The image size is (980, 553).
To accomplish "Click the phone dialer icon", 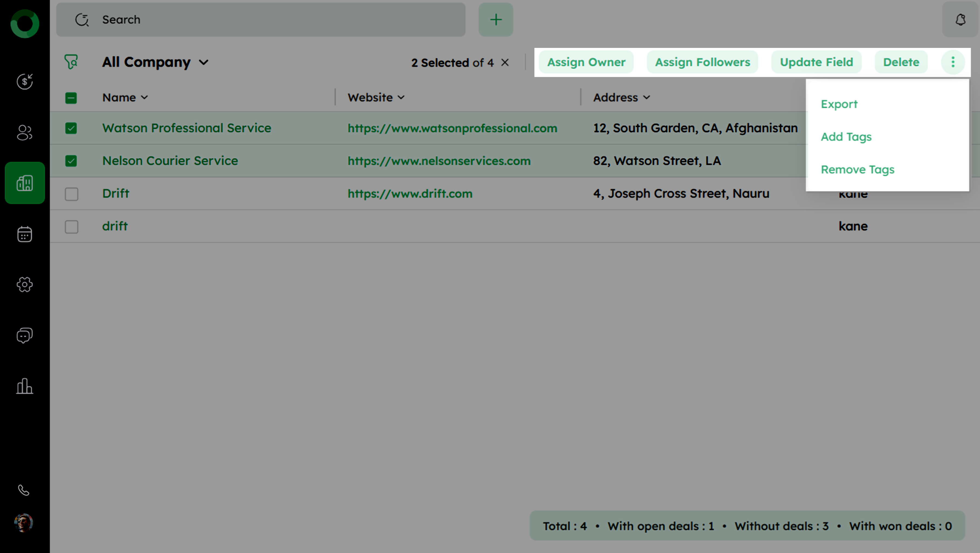I will click(x=24, y=490).
